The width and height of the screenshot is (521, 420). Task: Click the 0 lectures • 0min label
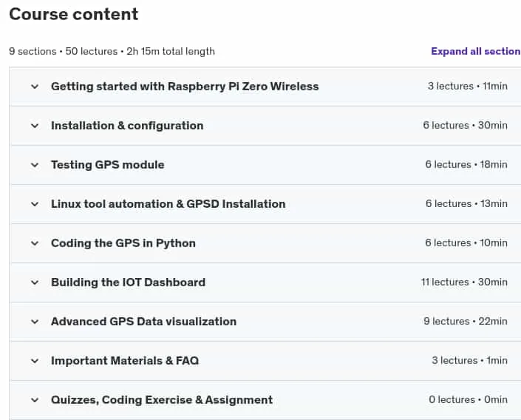pos(469,400)
